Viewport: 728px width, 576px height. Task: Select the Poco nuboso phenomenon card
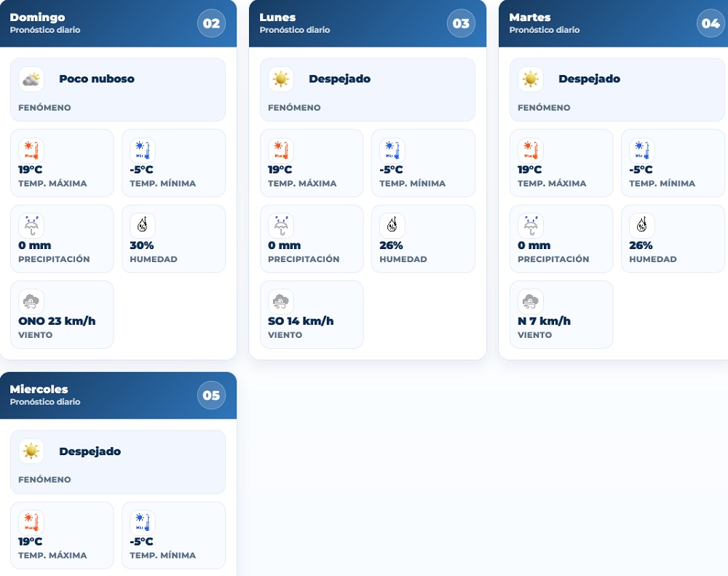118,90
